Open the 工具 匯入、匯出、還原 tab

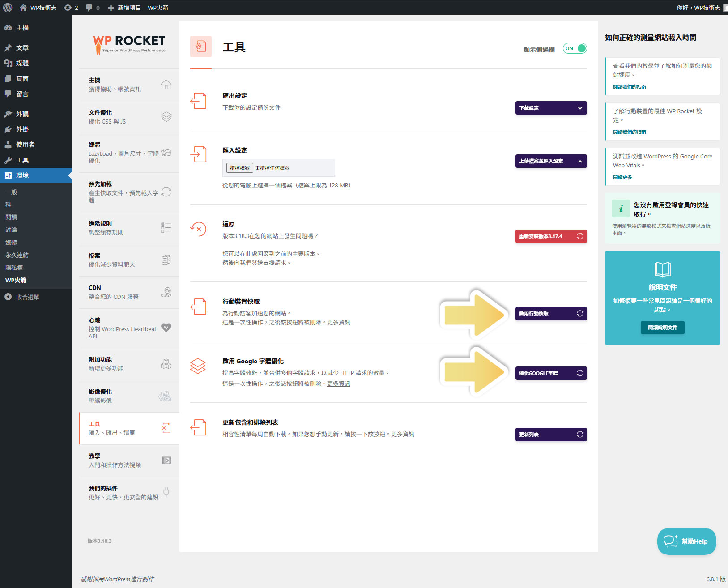[x=129, y=428]
